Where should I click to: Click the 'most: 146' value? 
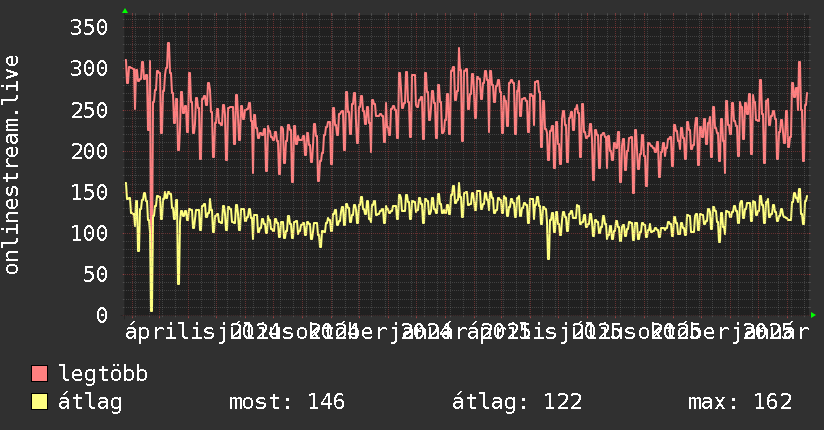point(287,402)
